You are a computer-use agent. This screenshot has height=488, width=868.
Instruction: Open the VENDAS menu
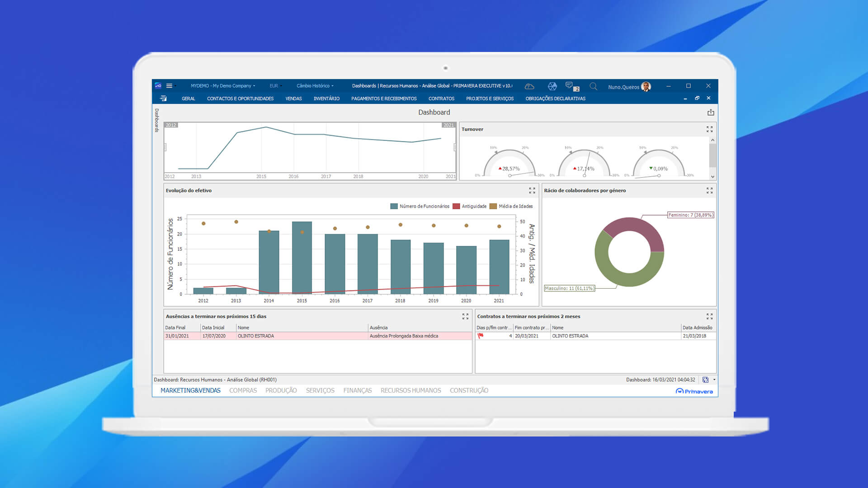[x=293, y=99]
